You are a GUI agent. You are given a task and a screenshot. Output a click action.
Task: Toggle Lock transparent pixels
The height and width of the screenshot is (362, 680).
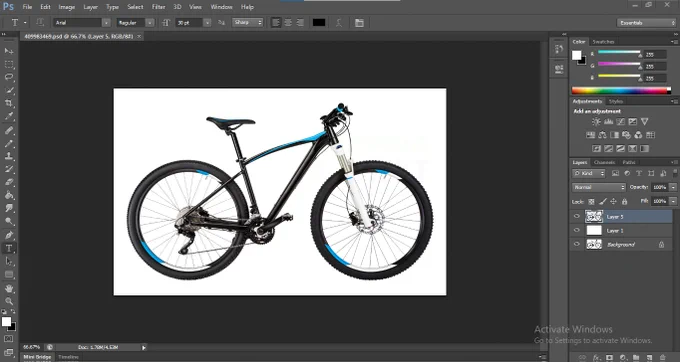591,202
